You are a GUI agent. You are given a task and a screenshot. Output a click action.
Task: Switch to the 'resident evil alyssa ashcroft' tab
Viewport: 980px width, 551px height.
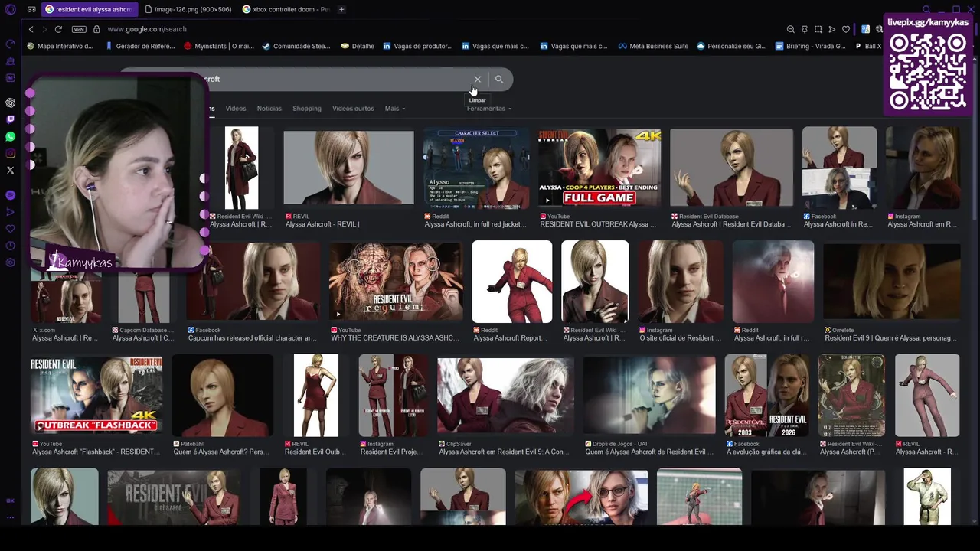tap(90, 9)
